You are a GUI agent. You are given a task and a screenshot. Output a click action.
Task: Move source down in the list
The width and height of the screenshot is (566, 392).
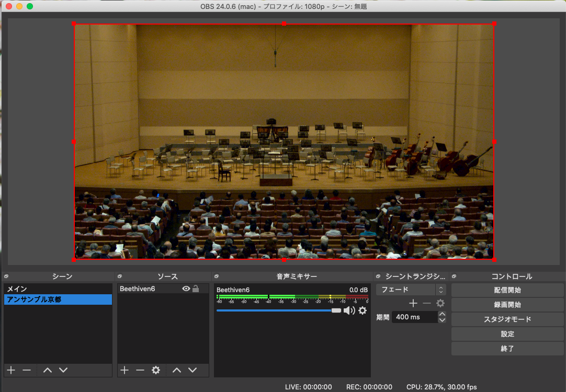point(193,370)
